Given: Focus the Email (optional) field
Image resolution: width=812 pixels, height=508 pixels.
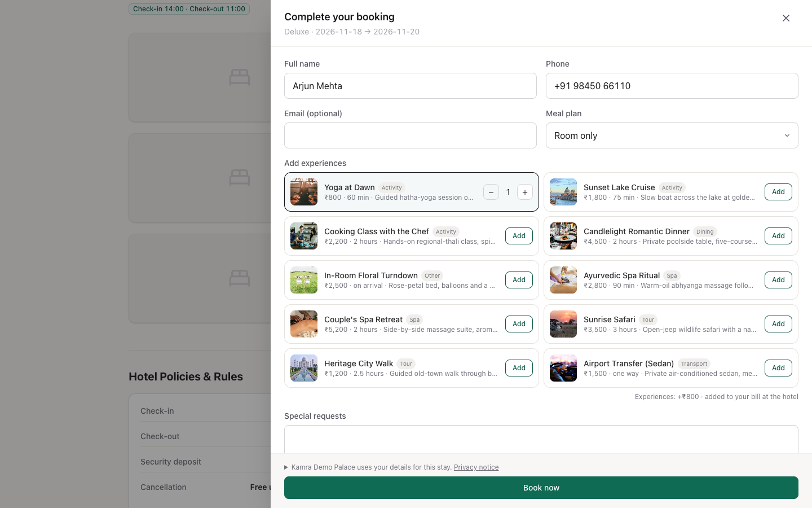Looking at the screenshot, I should point(411,135).
